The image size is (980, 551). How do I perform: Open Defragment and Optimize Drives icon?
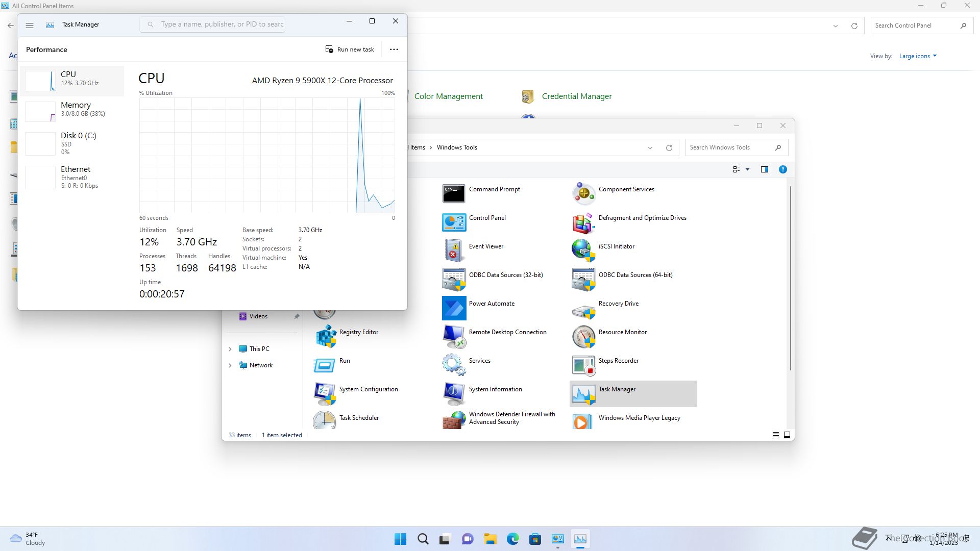pyautogui.click(x=583, y=222)
